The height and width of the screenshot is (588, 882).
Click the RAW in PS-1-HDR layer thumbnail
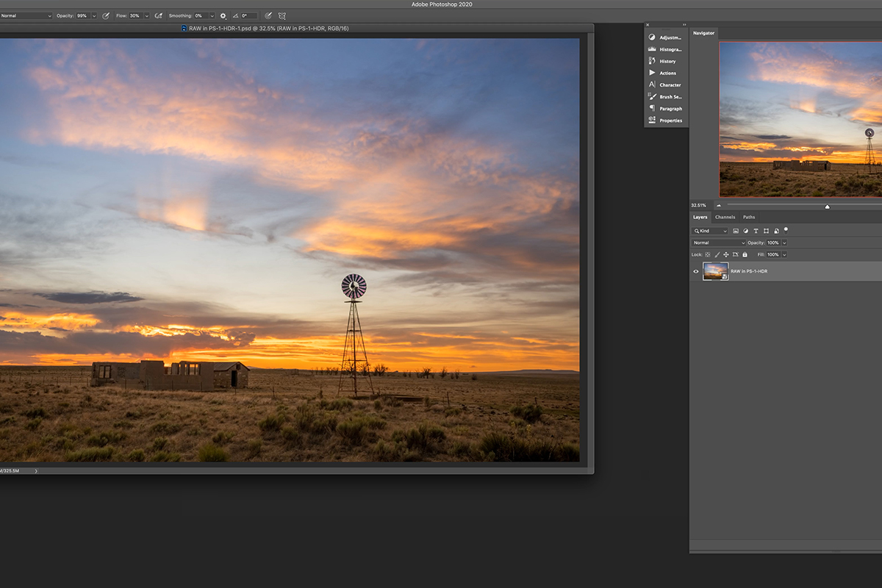click(x=715, y=271)
